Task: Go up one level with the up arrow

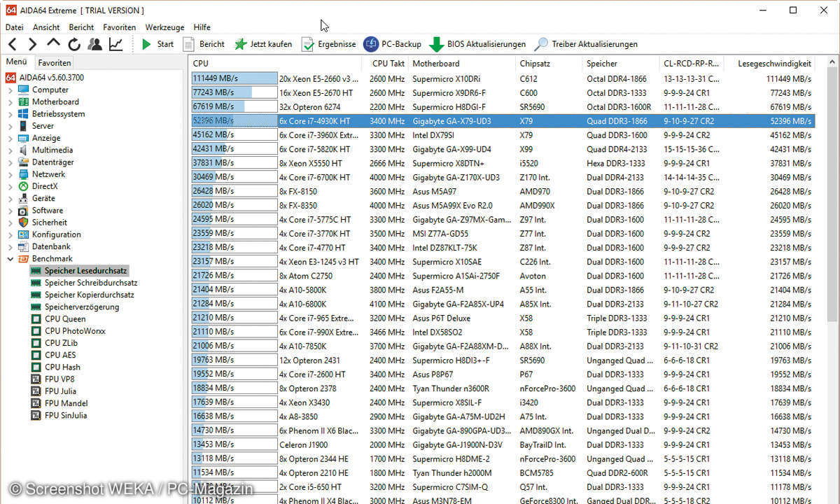Action: pos(53,43)
